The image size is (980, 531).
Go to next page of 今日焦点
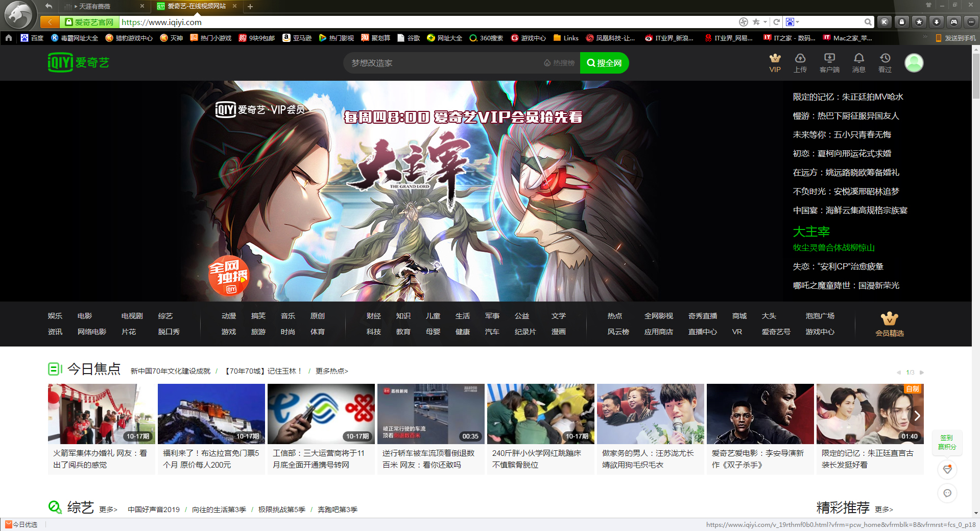(922, 373)
